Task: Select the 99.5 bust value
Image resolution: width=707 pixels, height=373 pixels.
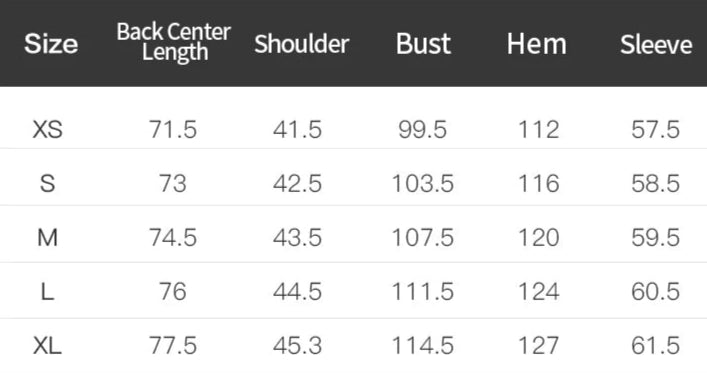Action: pyautogui.click(x=422, y=129)
